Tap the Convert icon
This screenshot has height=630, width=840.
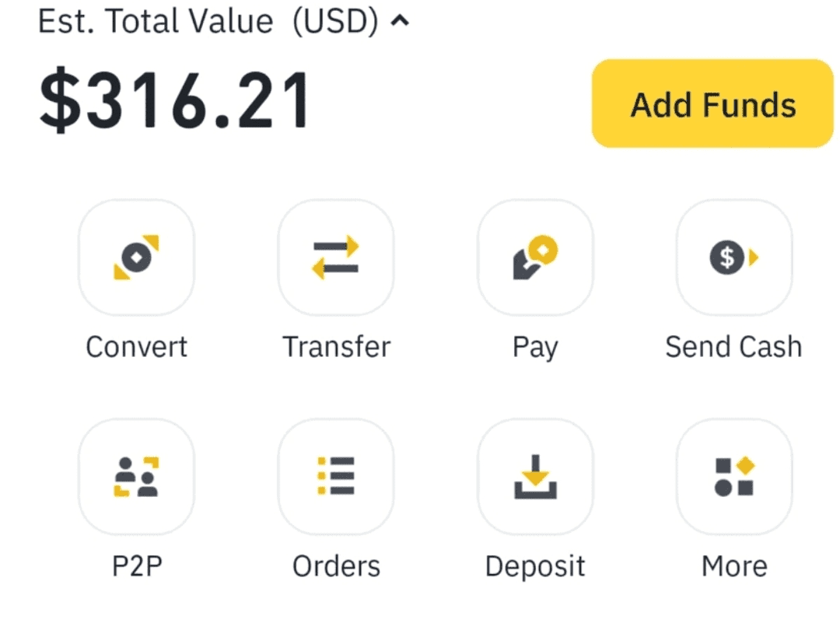point(136,257)
